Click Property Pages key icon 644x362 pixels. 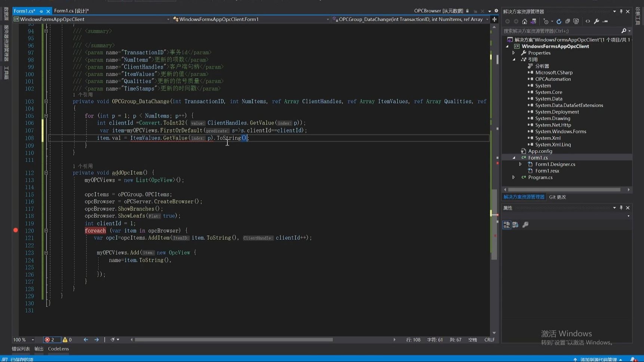(525, 225)
